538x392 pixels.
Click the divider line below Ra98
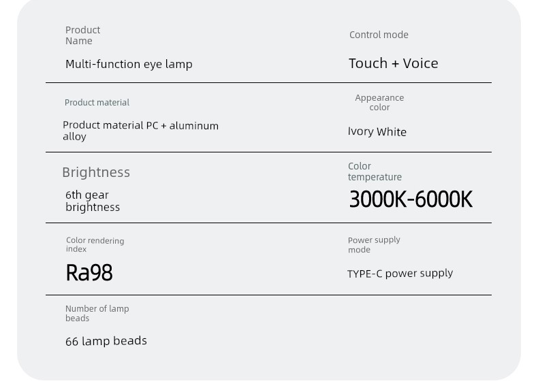pyautogui.click(x=268, y=295)
